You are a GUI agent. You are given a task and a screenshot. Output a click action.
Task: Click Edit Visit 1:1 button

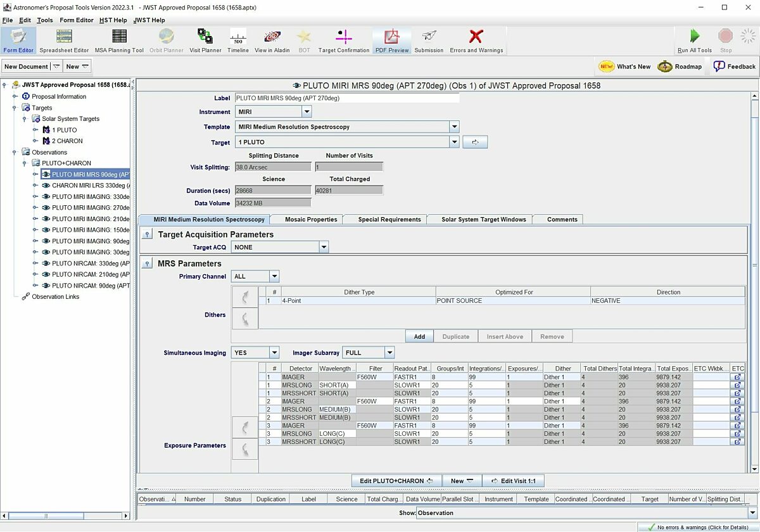(514, 481)
